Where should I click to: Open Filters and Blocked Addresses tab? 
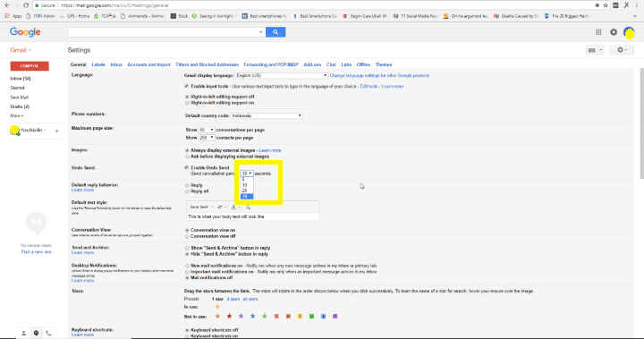pos(207,64)
